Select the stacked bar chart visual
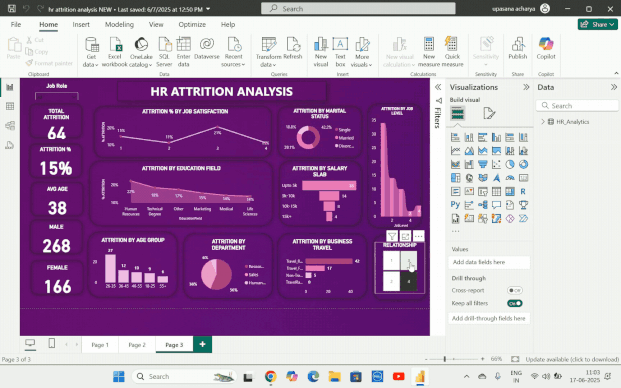Viewport: 621px width, 388px height. point(455,137)
